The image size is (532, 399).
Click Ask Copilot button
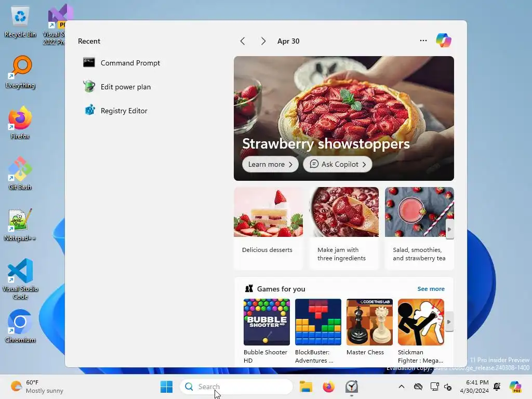pos(337,164)
